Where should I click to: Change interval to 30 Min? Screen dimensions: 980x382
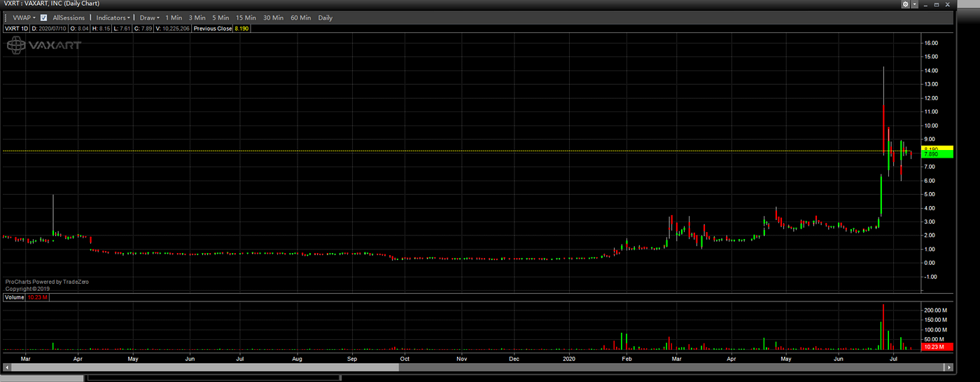[x=274, y=18]
